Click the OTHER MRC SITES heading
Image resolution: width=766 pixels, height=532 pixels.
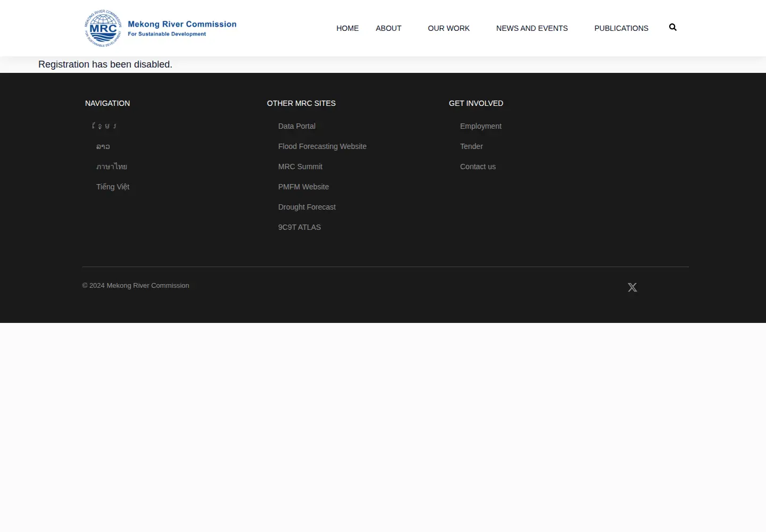click(x=301, y=103)
